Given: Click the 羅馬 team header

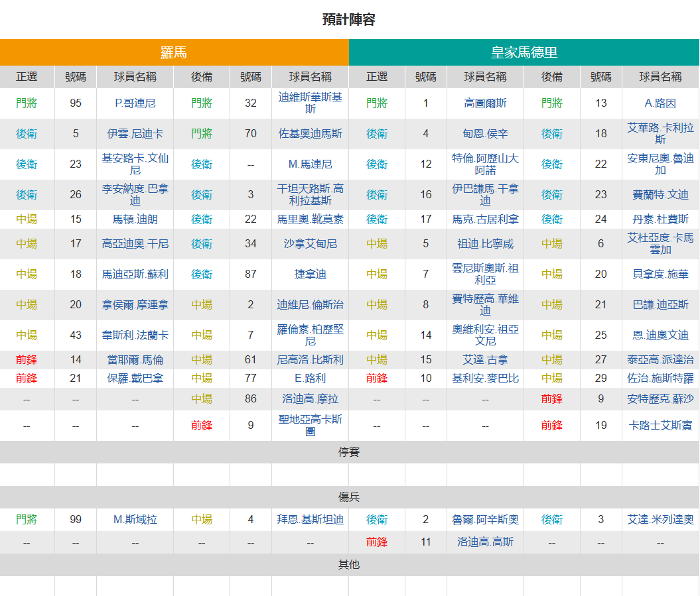Looking at the screenshot, I should [174, 52].
